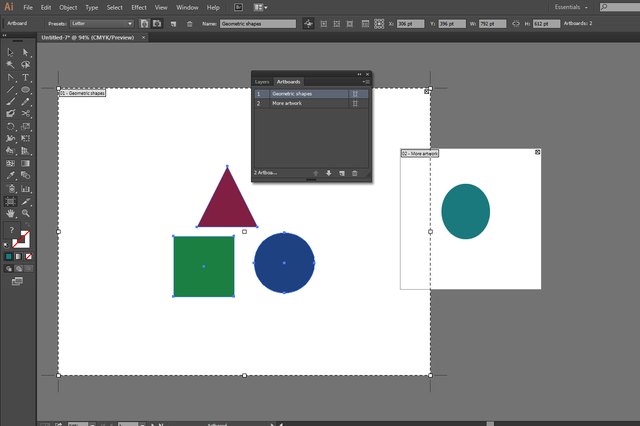Screen dimensions: 640x426
Task: Click the delete artboard trash icon in control bar
Action: tap(189, 24)
